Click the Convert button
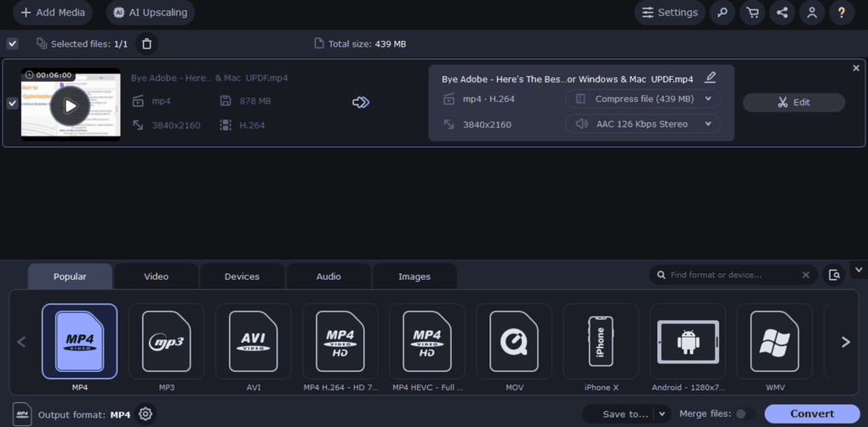868x427 pixels. click(812, 413)
